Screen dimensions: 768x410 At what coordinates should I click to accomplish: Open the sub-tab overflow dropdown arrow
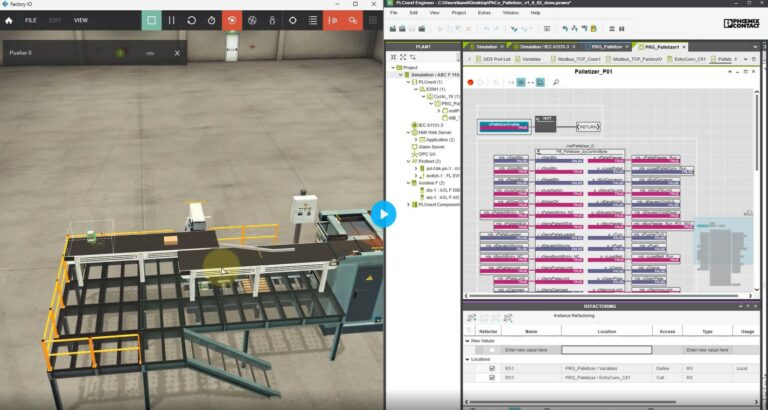pos(745,59)
